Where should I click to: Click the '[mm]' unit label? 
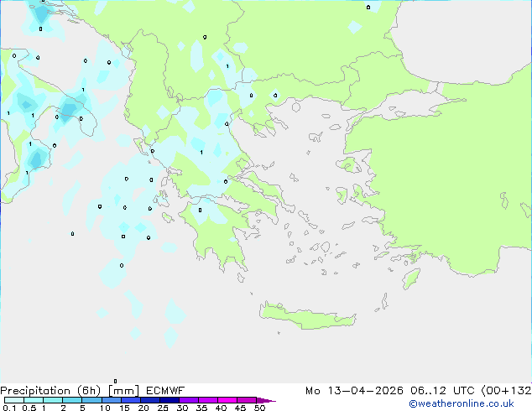point(123,391)
